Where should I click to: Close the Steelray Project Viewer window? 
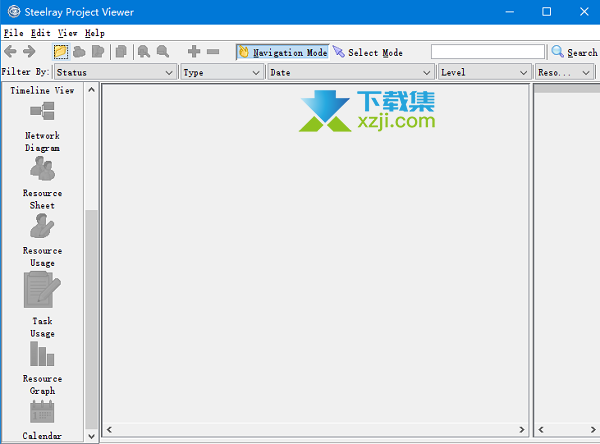coord(584,12)
